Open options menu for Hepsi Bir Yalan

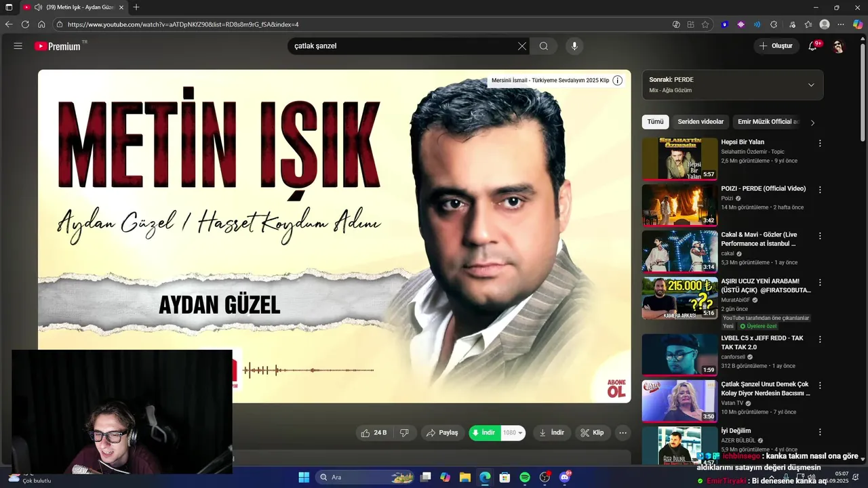pyautogui.click(x=820, y=144)
